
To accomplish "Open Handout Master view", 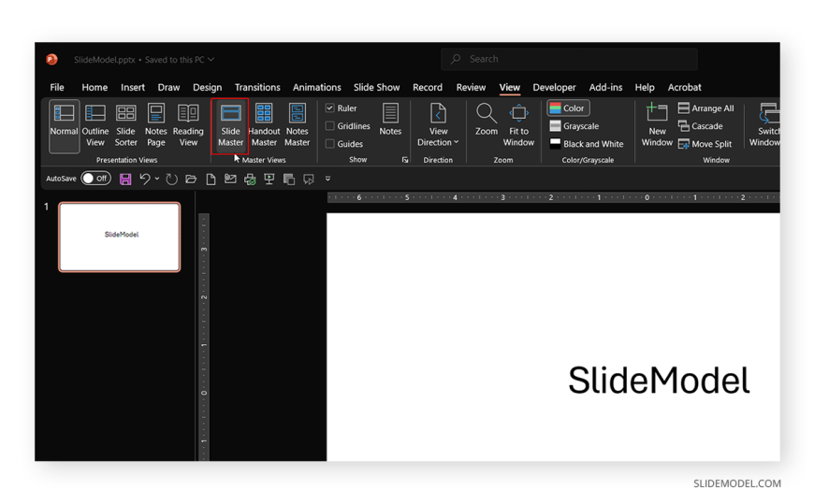I will tap(264, 126).
